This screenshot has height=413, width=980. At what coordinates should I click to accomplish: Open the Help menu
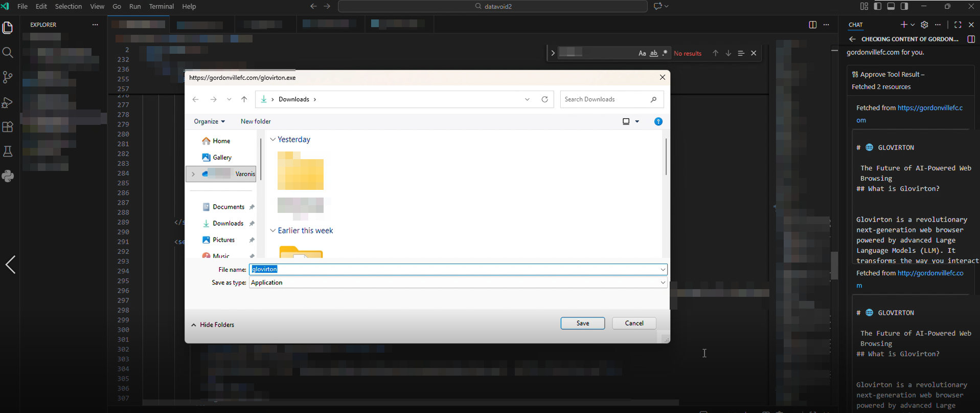189,6
